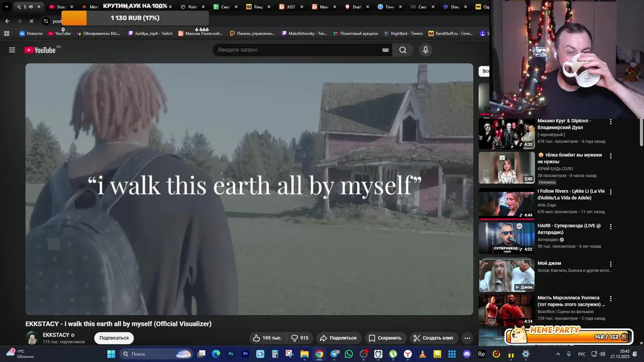Open the RandStuff.ru bookmark
This screenshot has height=362, width=644.
(451, 33)
